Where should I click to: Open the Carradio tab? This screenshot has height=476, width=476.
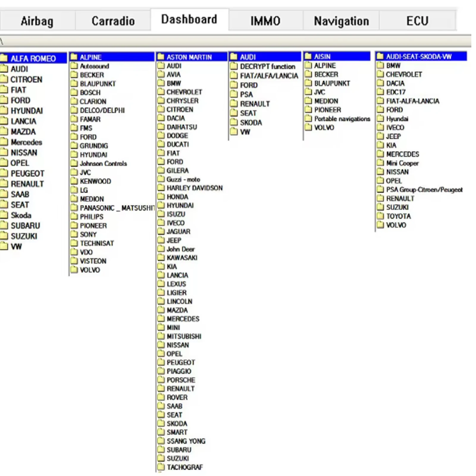[x=113, y=21]
